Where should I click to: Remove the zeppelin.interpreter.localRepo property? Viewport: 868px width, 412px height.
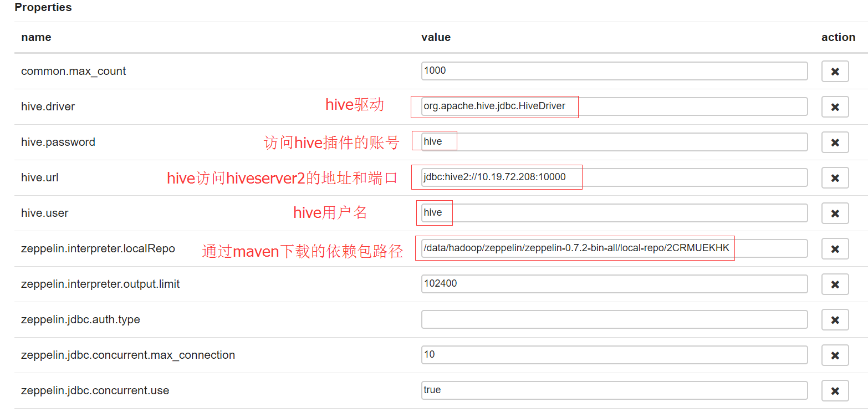pos(835,248)
